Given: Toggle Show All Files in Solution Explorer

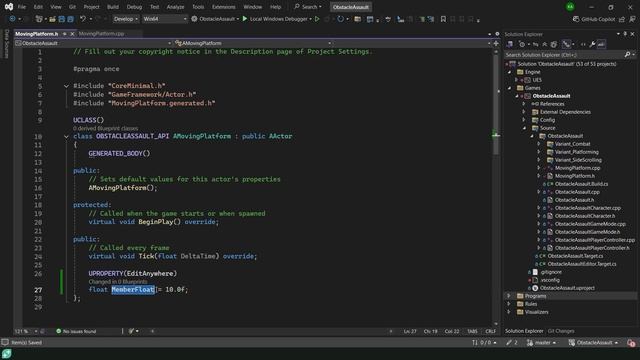Looking at the screenshot, I should coord(554,44).
